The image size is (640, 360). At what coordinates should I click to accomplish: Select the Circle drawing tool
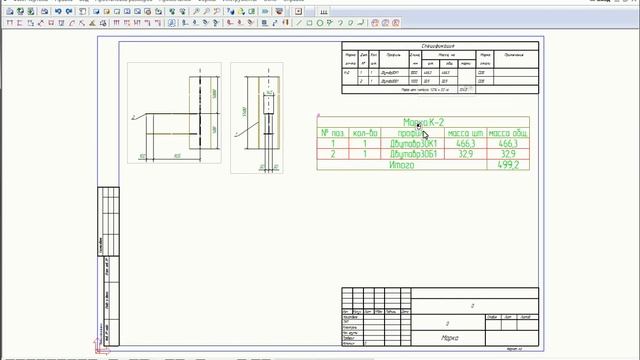pos(320,23)
